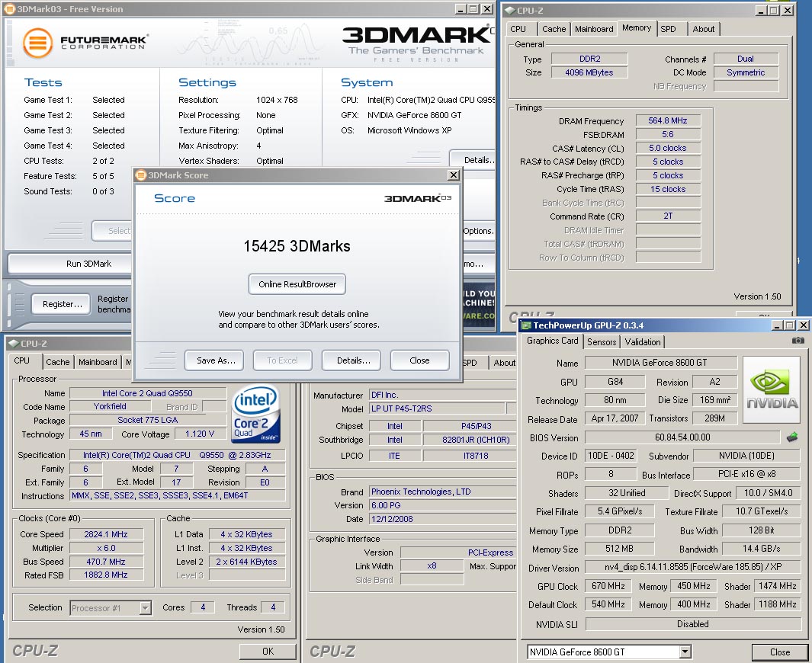Click the processor name Intel Core 2 Quad Q9550
This screenshot has height=663, width=812.
pos(147,393)
